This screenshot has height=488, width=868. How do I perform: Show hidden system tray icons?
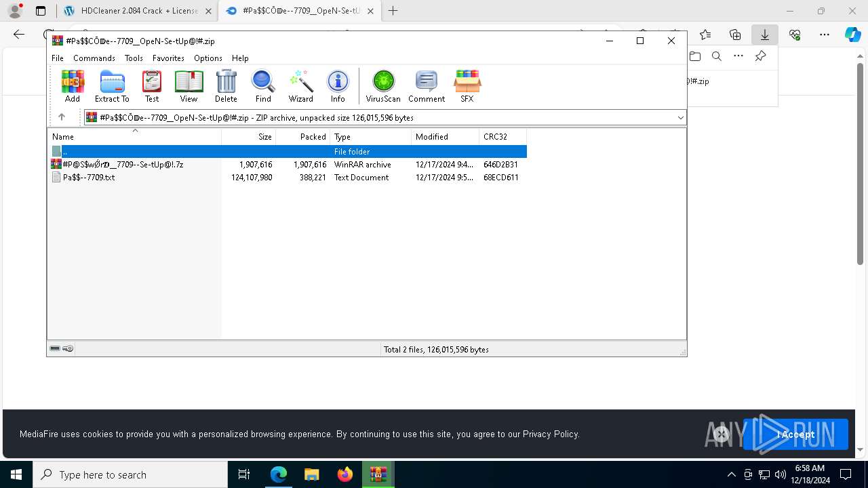tap(731, 474)
